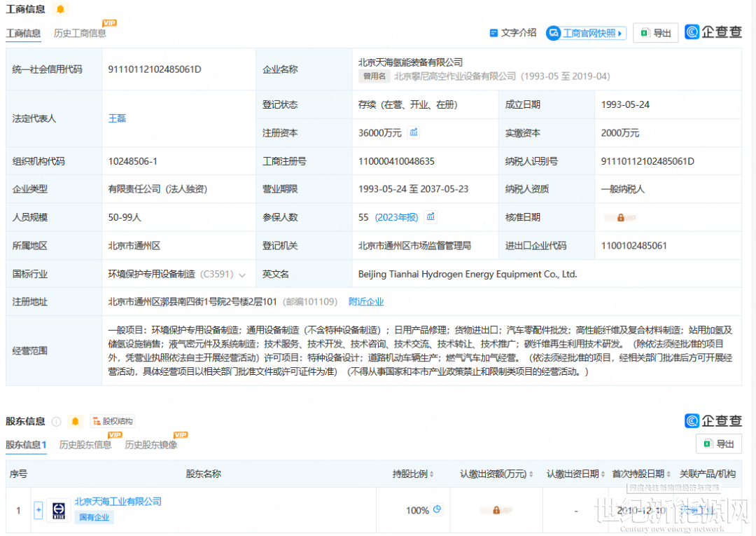Click the bell icon beside 工商信息 heading
The image size is (756, 536).
coord(60,8)
